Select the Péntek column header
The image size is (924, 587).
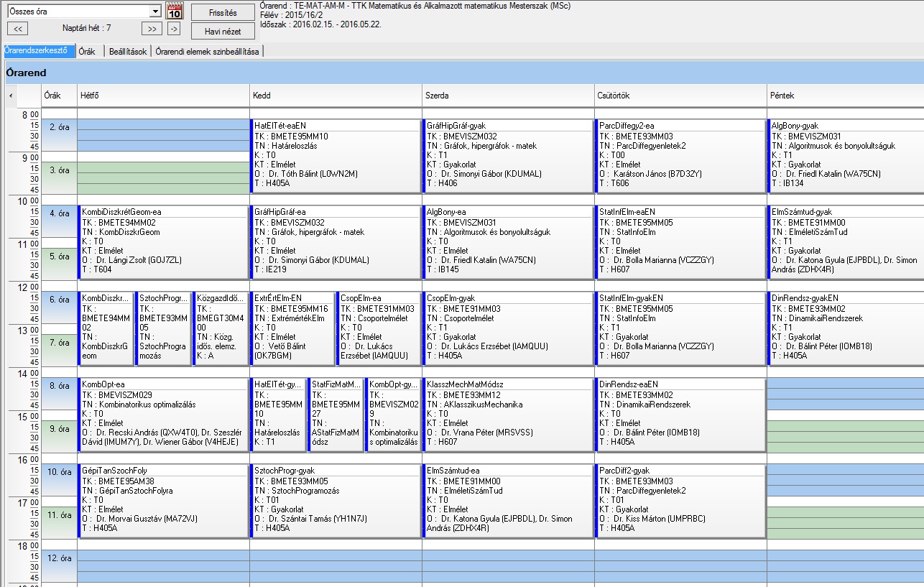tap(845, 96)
